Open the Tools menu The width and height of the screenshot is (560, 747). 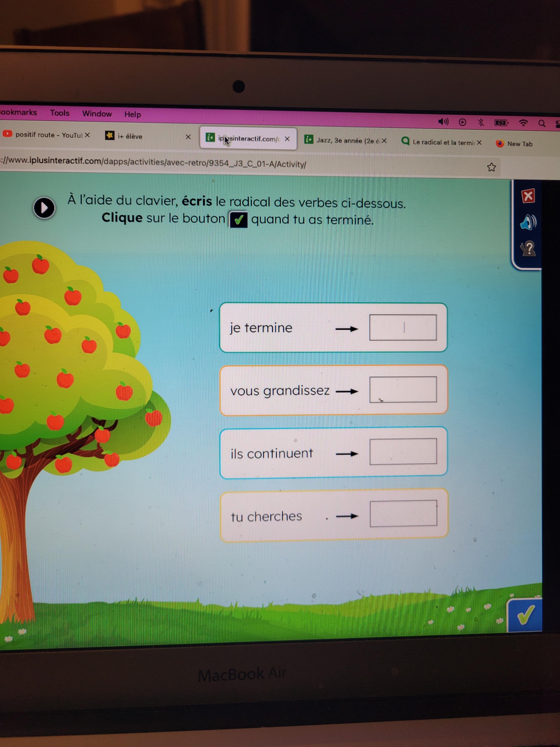tap(60, 113)
